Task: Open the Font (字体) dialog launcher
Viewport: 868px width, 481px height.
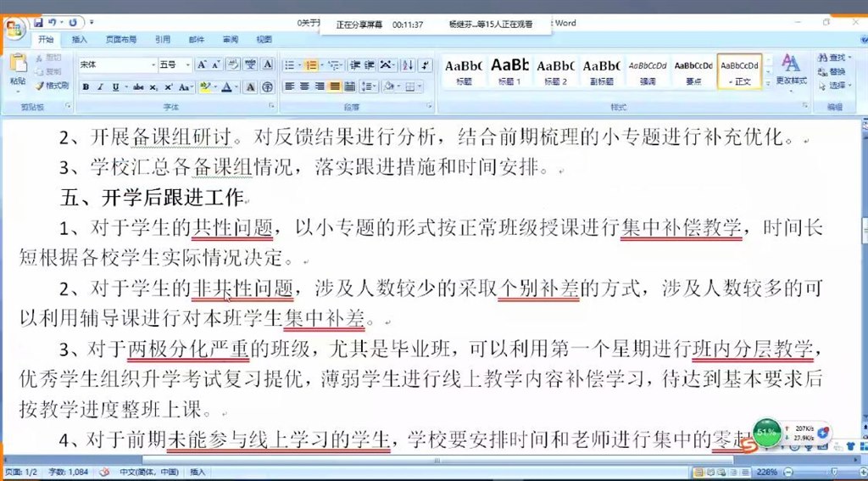Action: tap(272, 105)
